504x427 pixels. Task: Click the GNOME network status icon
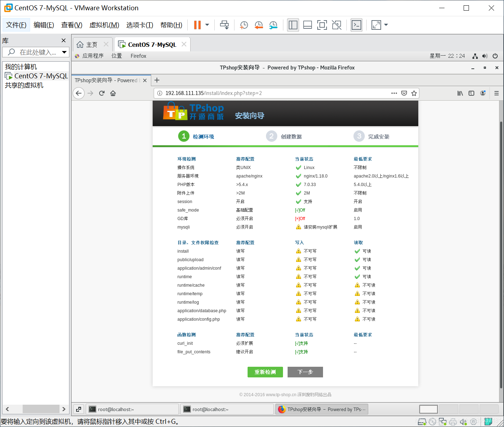[475, 56]
